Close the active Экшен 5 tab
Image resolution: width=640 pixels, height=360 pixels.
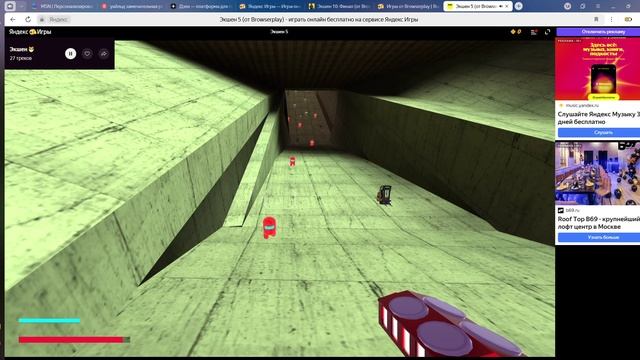tap(507, 6)
